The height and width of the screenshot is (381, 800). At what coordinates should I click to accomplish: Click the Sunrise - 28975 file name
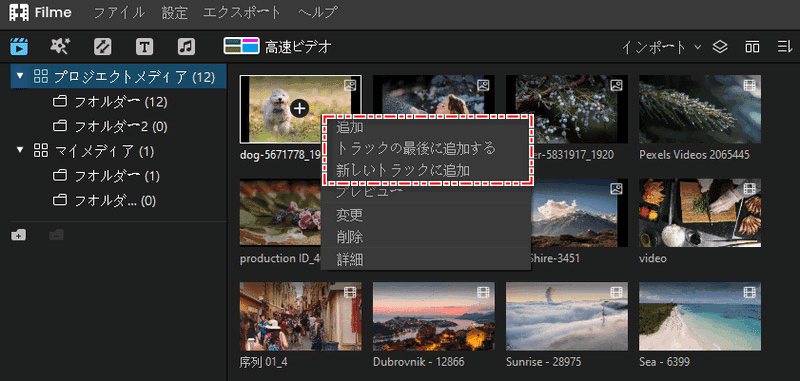point(544,362)
